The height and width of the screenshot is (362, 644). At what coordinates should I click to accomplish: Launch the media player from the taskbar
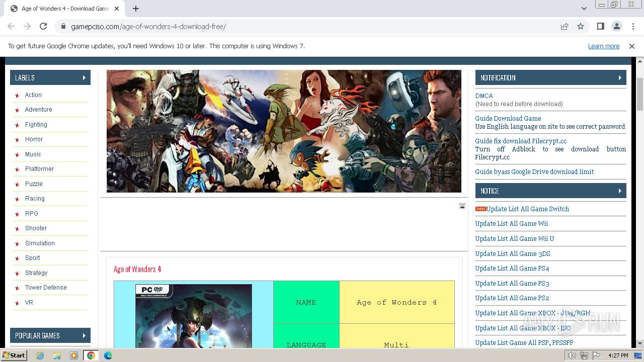(74, 355)
